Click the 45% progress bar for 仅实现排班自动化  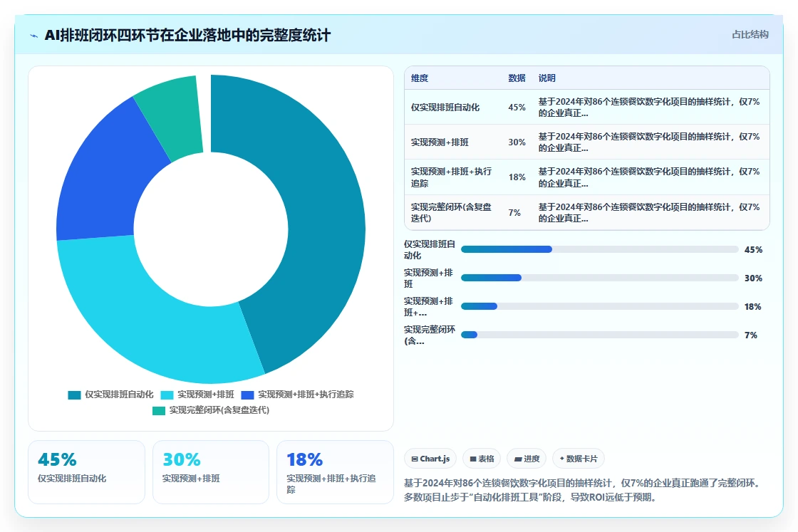(599, 249)
